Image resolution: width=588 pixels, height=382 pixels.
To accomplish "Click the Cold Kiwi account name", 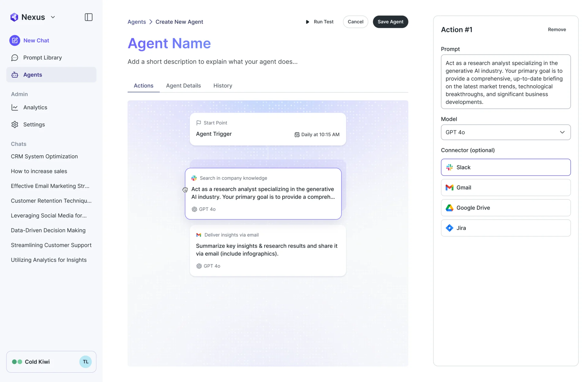I will [37, 362].
